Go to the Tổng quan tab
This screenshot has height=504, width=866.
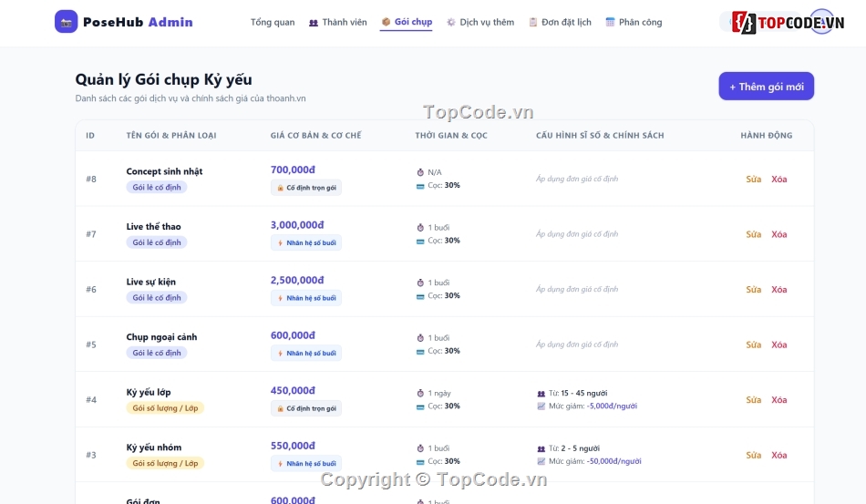(x=273, y=22)
